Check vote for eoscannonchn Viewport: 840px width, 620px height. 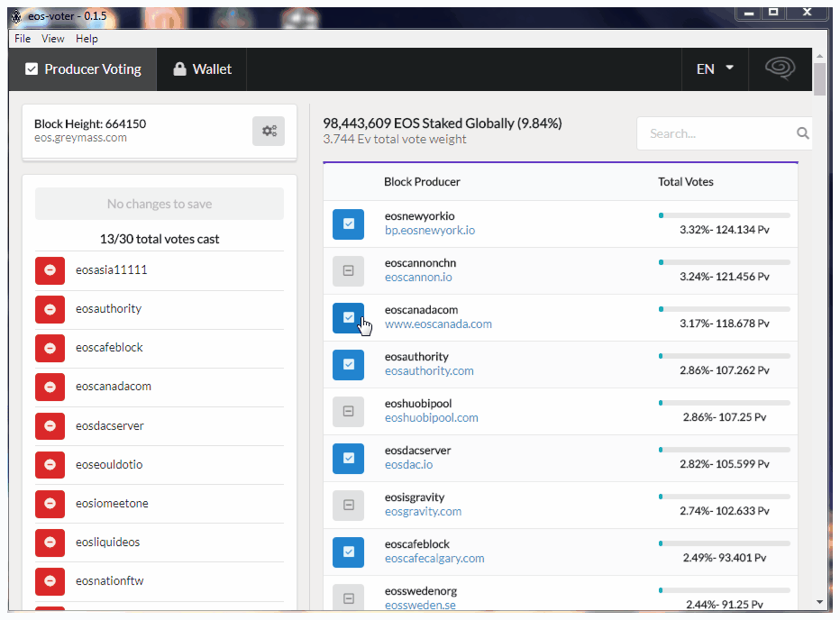pos(348,270)
